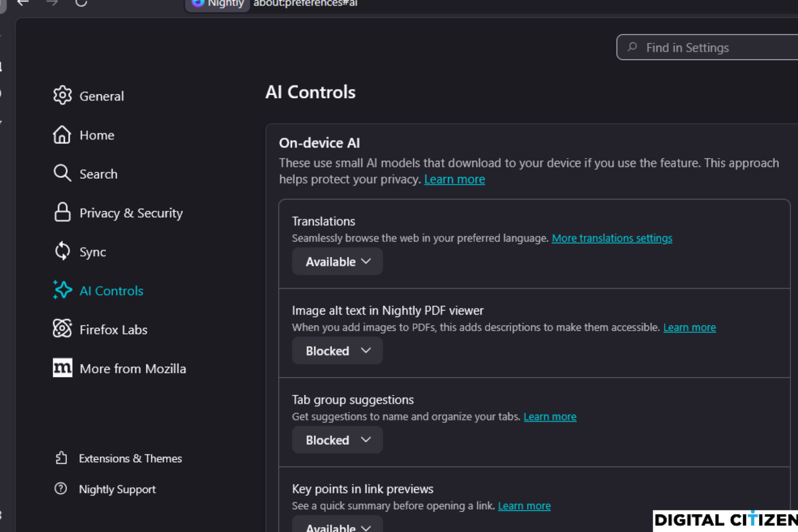Click 'Key points in link previews' title
798x532 pixels.
(362, 489)
